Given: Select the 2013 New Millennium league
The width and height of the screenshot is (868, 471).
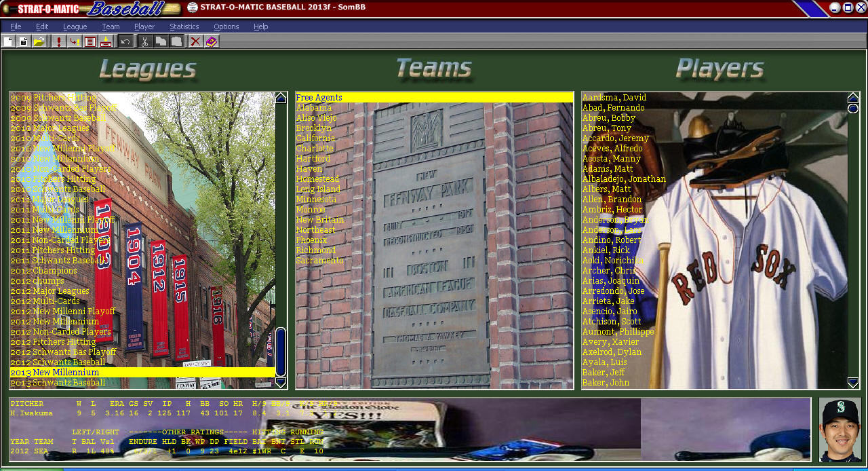Looking at the screenshot, I should click(142, 373).
